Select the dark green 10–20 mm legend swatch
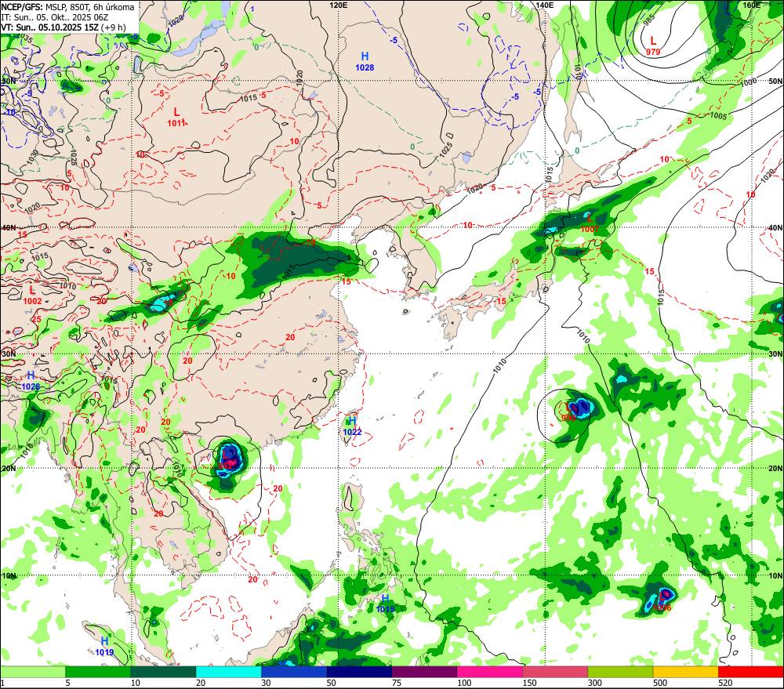784x689 pixels. (163, 672)
